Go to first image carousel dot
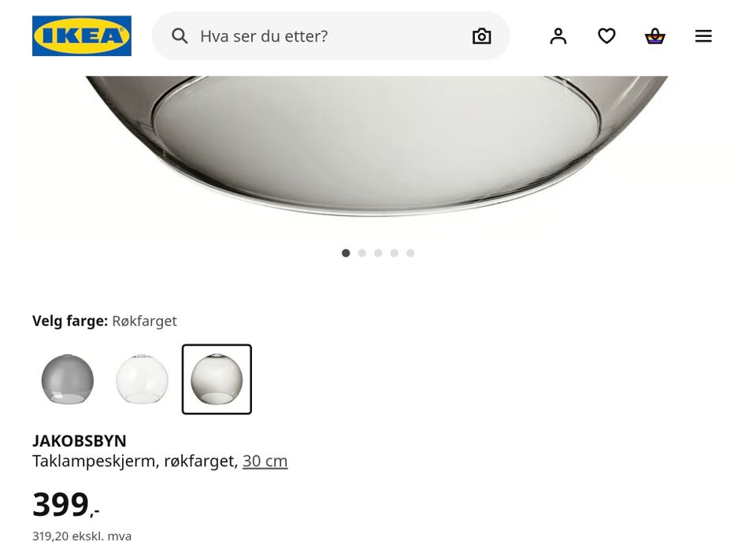756x545 pixels. pyautogui.click(x=346, y=254)
